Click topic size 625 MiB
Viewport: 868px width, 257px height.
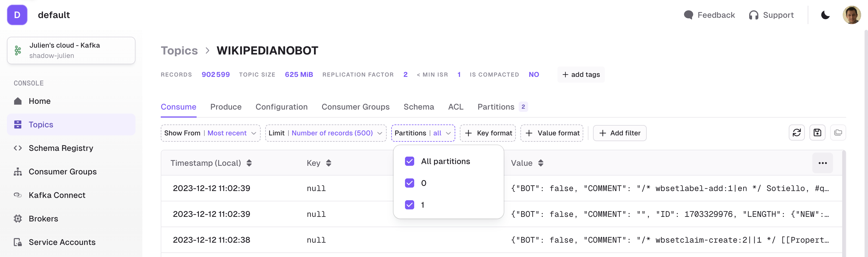[299, 75]
